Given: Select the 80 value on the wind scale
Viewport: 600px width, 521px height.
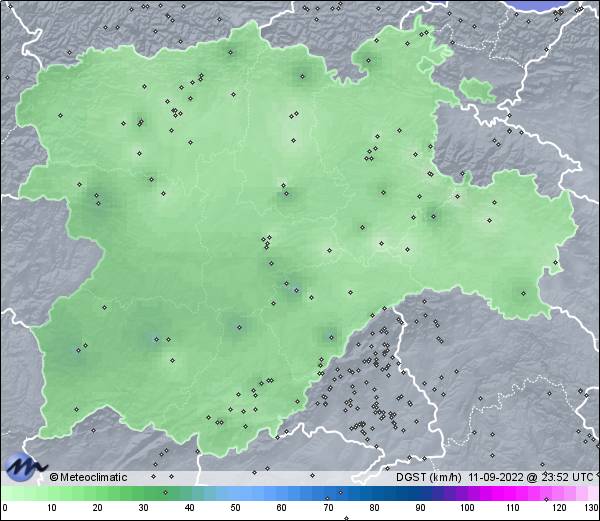Looking at the screenshot, I should [374, 508].
